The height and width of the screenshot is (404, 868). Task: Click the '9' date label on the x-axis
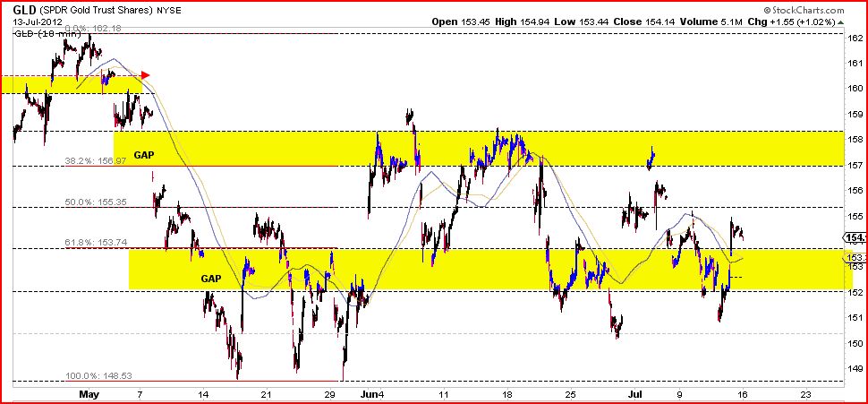coord(679,394)
